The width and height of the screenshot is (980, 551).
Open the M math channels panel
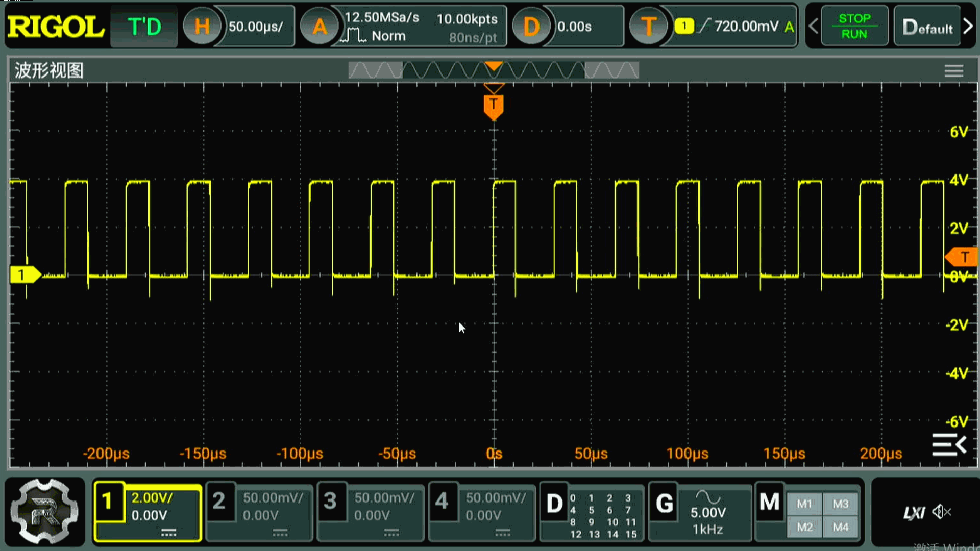point(769,503)
